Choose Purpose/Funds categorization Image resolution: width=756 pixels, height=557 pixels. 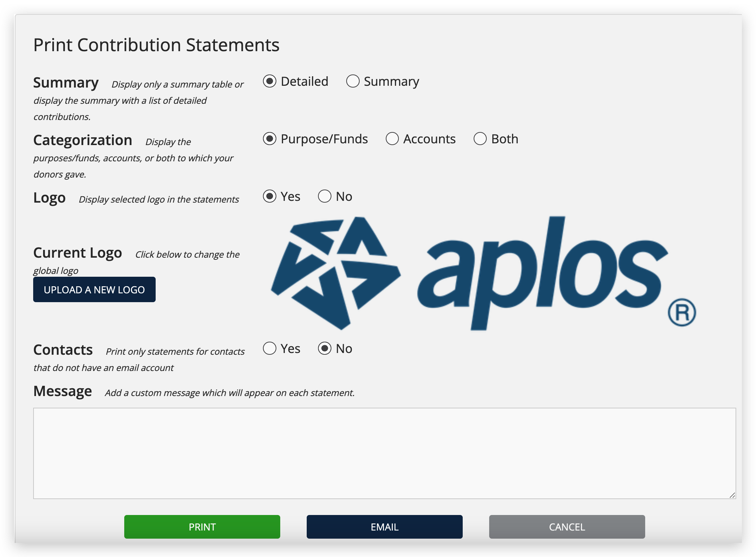[270, 139]
